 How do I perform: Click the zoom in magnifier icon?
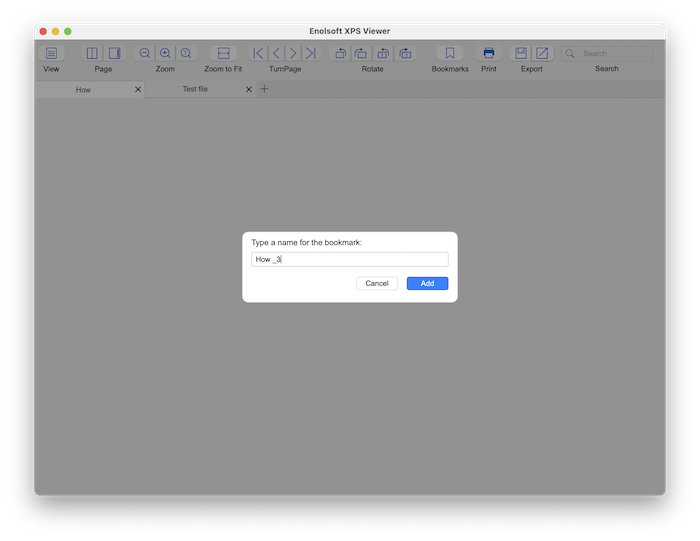165,53
